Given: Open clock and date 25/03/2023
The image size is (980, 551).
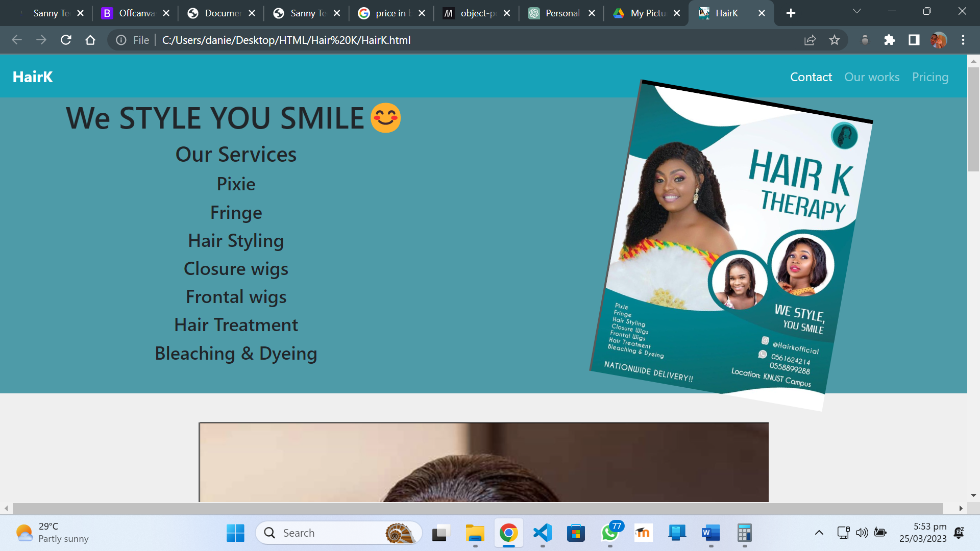Looking at the screenshot, I should point(923,533).
